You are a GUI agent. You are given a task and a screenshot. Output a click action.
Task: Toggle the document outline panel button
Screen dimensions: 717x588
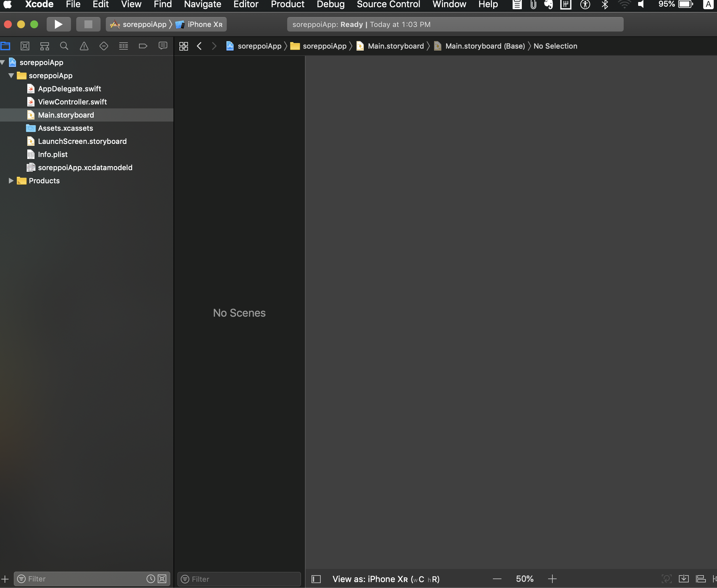coord(316,579)
